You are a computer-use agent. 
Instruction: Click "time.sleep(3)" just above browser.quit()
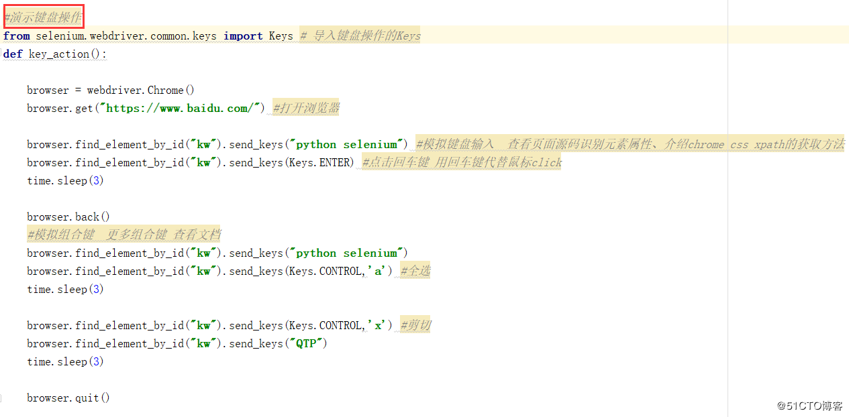65,362
